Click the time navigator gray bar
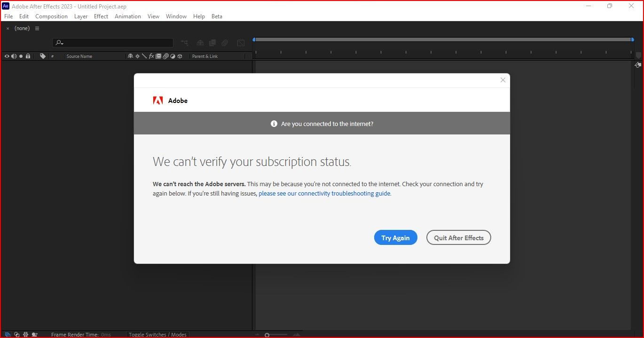Image resolution: width=644 pixels, height=338 pixels. pos(443,39)
